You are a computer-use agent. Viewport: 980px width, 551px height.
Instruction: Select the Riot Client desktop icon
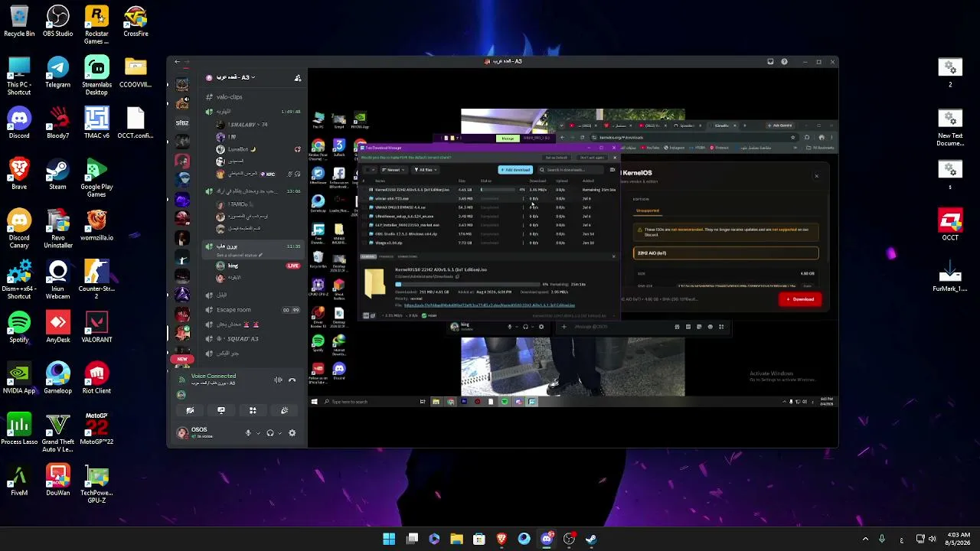(x=96, y=379)
